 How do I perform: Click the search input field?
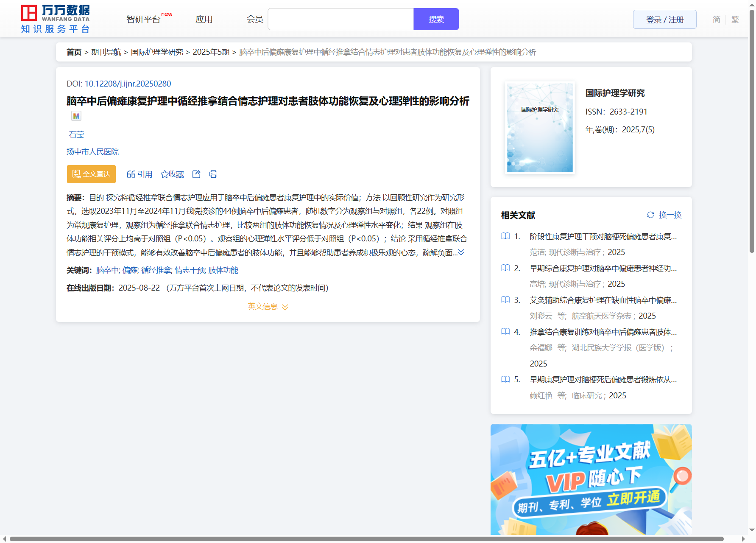pyautogui.click(x=340, y=20)
